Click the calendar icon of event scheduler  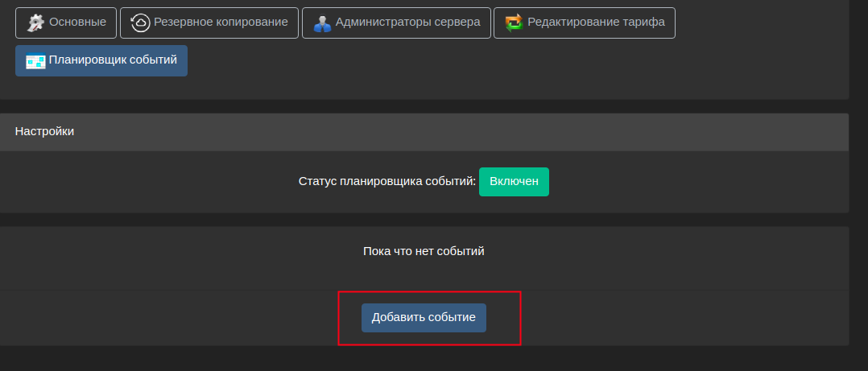(x=35, y=61)
